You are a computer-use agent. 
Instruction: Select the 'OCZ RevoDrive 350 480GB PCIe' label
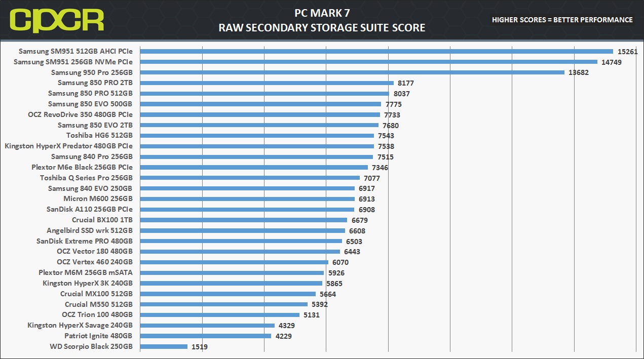(81, 114)
